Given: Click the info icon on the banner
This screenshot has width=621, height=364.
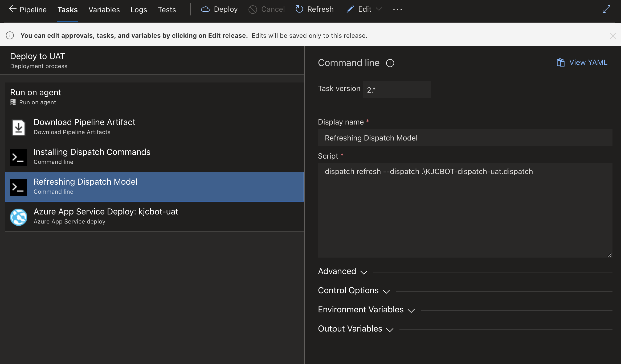Looking at the screenshot, I should tap(10, 35).
